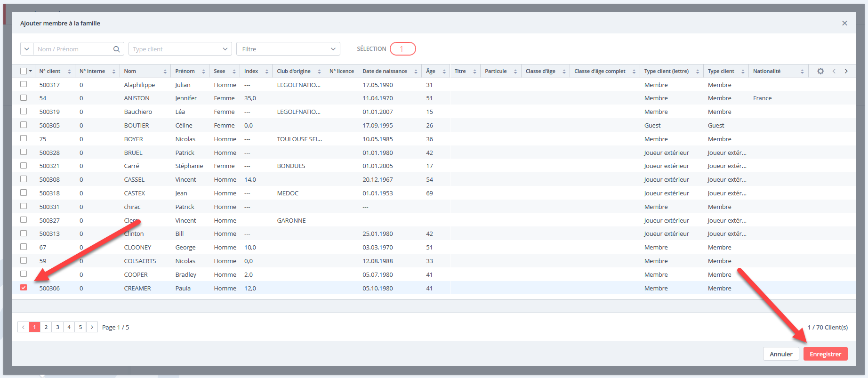Screen dimensions: 868x378
Task: Check the box for BOUTIER Céline
Action: [x=24, y=125]
